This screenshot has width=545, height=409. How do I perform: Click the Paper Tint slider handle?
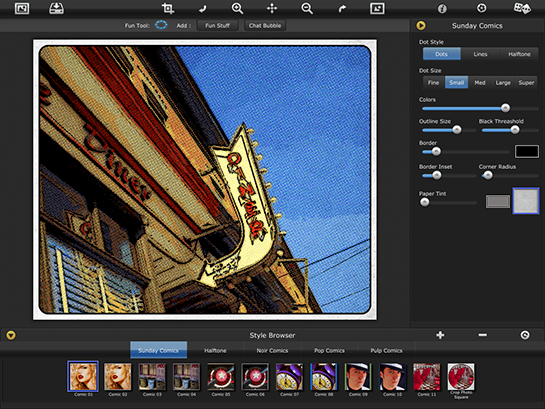424,202
